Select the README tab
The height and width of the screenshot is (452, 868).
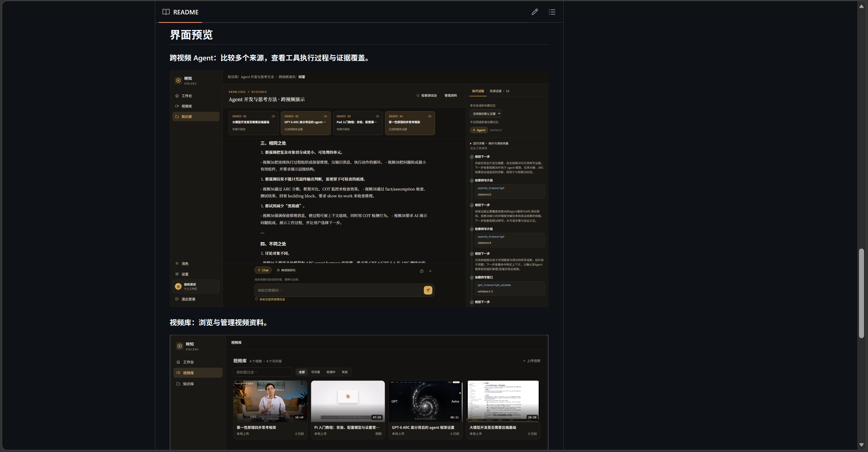pos(180,12)
